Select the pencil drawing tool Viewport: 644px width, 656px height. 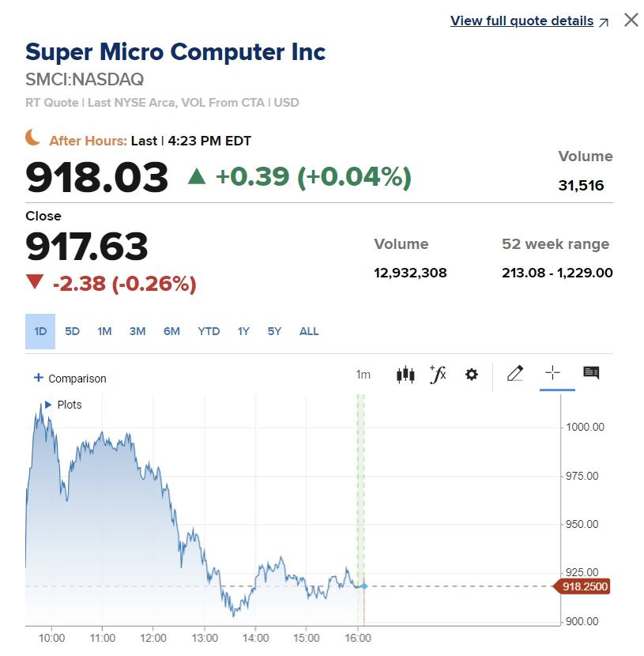(515, 374)
